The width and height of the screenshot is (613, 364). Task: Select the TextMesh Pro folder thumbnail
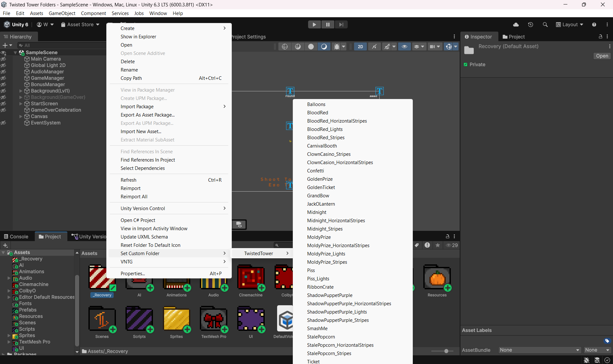click(x=214, y=319)
